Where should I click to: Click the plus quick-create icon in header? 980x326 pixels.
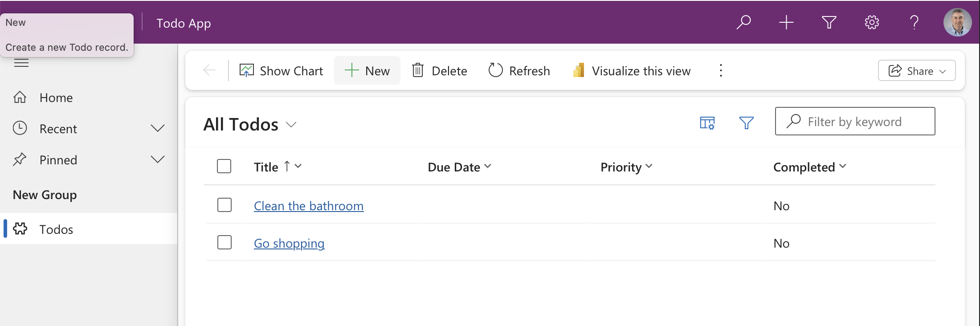pyautogui.click(x=786, y=22)
